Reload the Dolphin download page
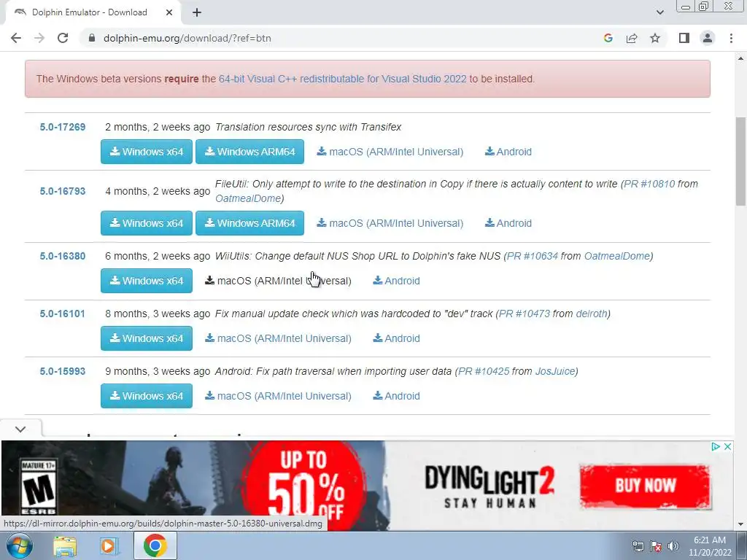 (63, 38)
